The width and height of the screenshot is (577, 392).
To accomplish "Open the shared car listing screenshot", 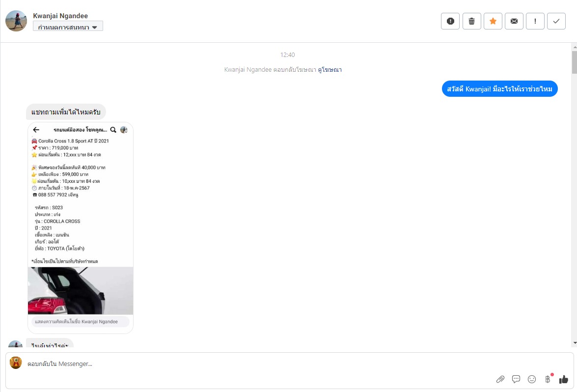I will point(81,227).
